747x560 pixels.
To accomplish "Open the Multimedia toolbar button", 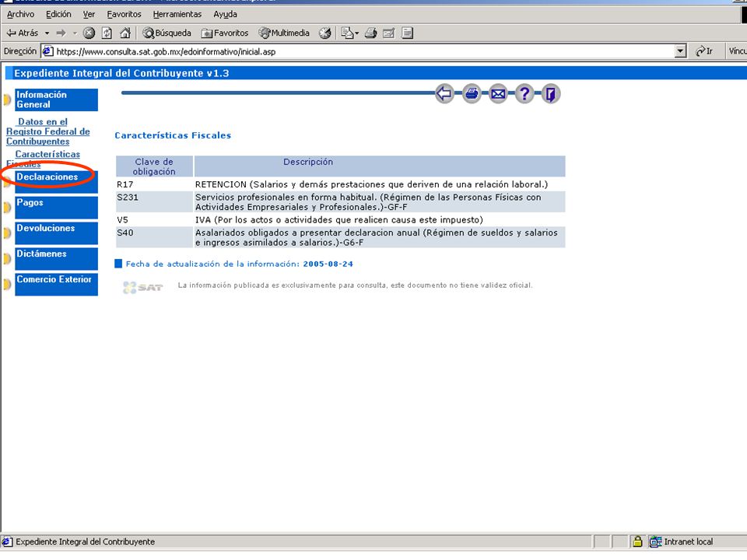I will click(x=284, y=33).
